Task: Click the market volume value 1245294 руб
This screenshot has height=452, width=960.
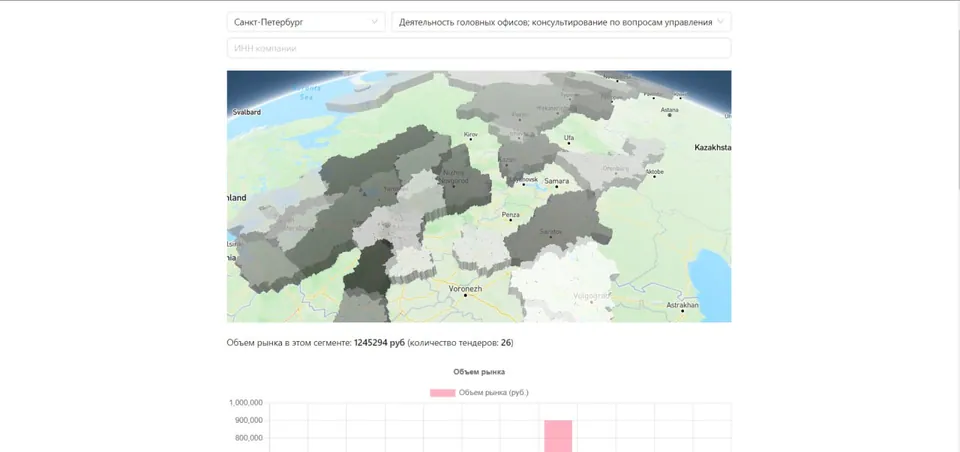Action: (380, 343)
